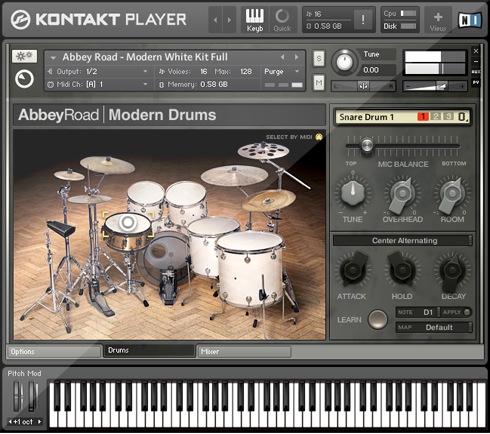Image resolution: width=490 pixels, height=434 pixels.
Task: Select snare articulation slot 2
Action: 435,117
